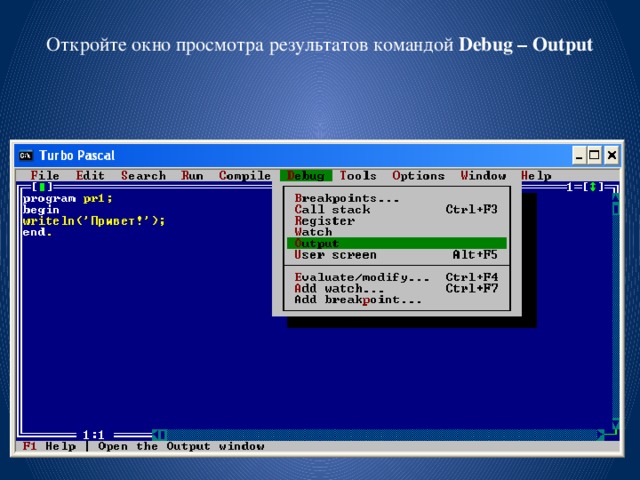Open the File menu
Screen dimensions: 640x480
point(45,176)
